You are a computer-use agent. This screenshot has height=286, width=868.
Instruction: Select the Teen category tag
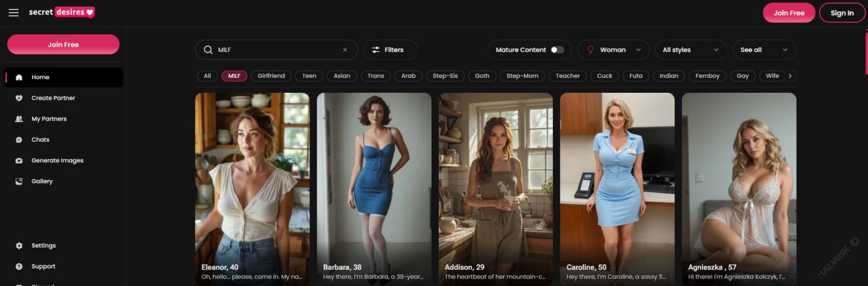309,76
